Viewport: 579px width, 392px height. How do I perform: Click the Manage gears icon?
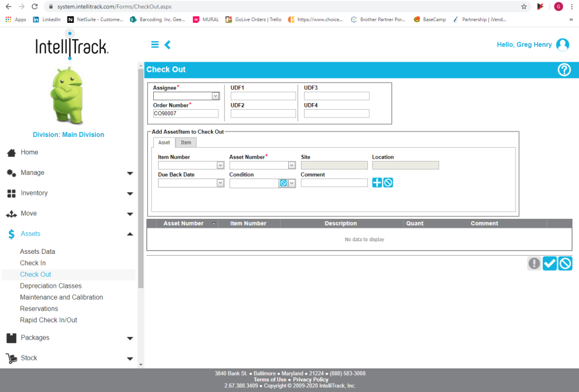[11, 172]
